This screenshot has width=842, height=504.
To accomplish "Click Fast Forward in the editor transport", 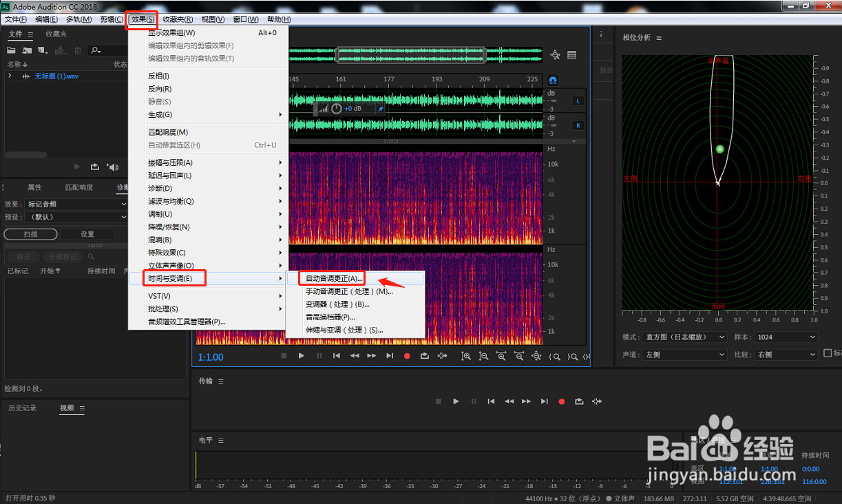I will [372, 355].
